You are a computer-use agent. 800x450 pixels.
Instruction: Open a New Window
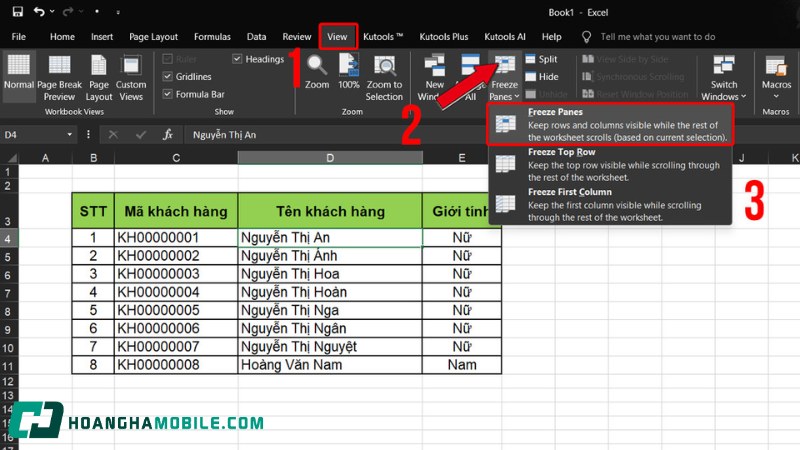pyautogui.click(x=434, y=77)
